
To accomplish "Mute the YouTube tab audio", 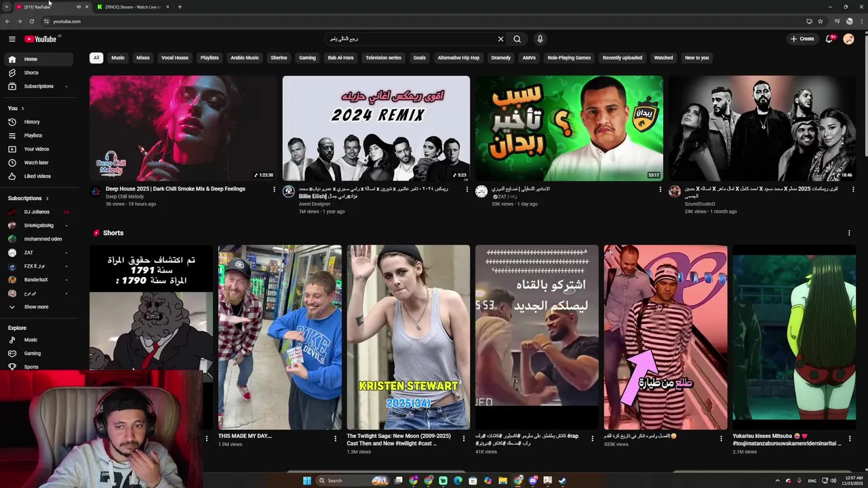I will [79, 7].
